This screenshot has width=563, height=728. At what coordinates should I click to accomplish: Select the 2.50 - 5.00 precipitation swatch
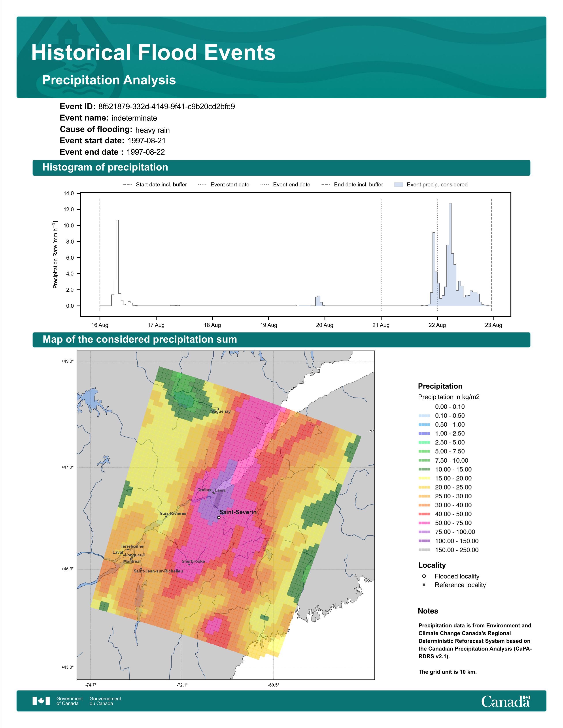[x=424, y=442]
